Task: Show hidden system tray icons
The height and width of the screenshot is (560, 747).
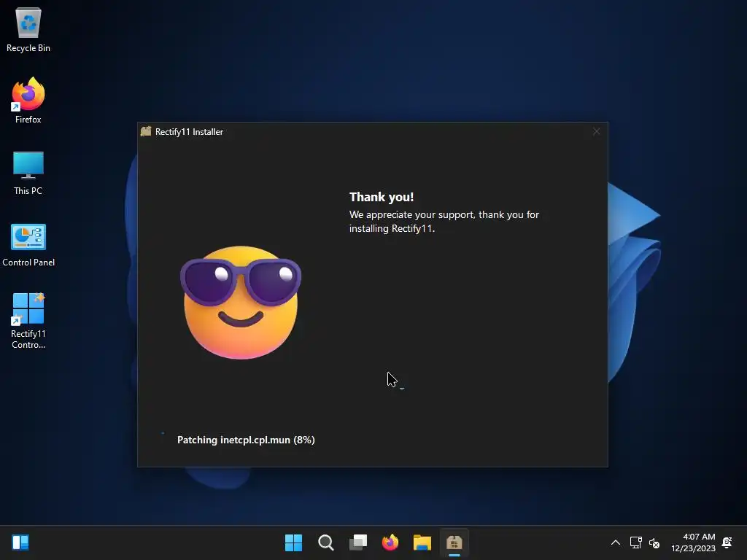Action: pyautogui.click(x=616, y=542)
